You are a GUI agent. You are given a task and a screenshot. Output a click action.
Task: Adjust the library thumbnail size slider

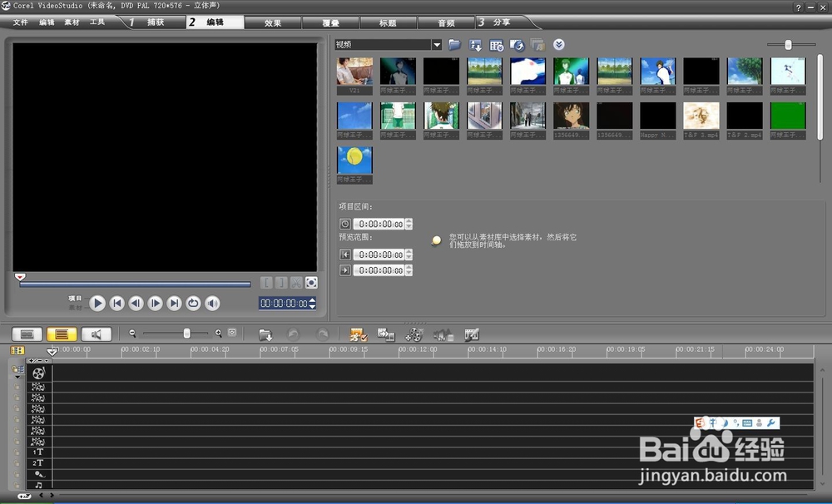tap(788, 45)
